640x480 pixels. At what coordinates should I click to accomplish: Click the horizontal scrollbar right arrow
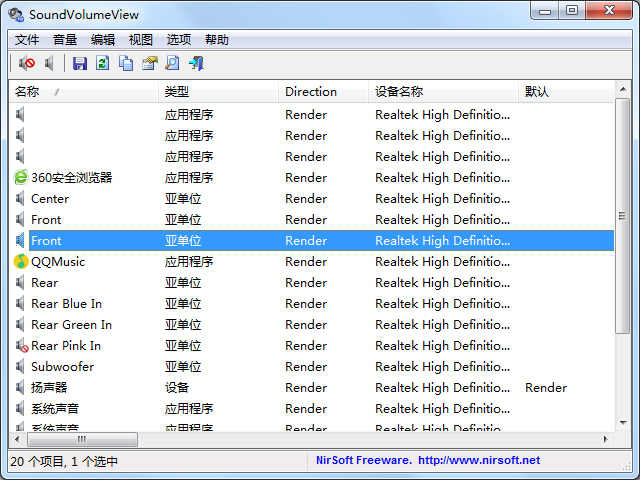606,439
